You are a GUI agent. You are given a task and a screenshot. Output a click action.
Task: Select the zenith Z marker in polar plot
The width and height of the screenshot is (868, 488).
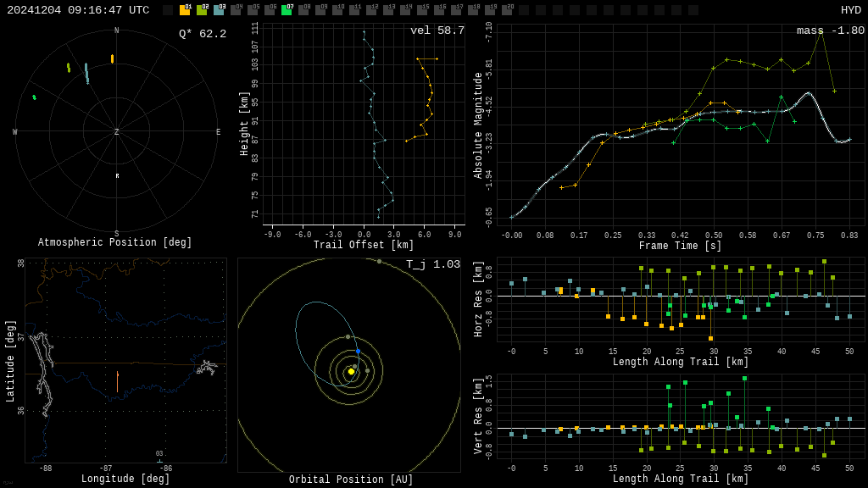pos(117,132)
